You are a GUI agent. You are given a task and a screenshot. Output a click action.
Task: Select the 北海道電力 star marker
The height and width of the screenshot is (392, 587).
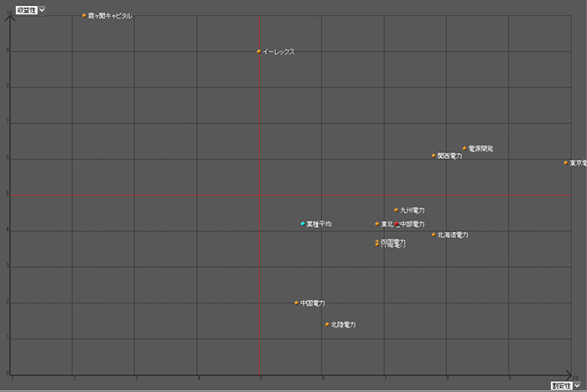434,235
